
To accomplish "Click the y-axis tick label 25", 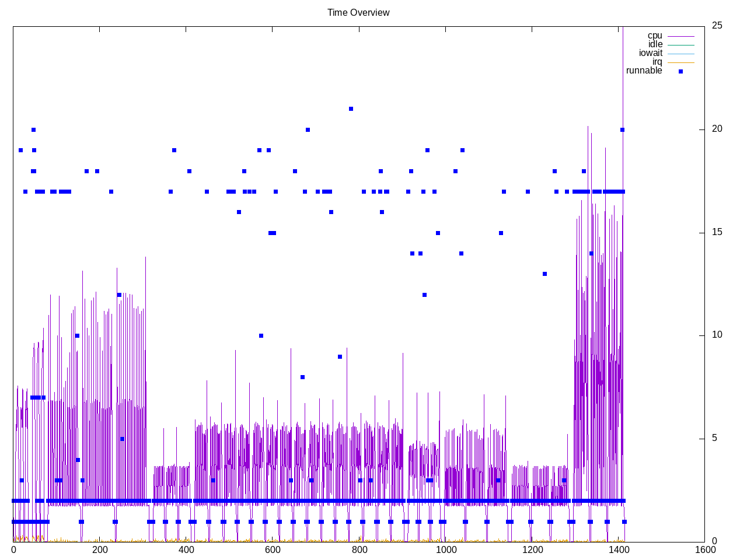I will (x=717, y=26).
